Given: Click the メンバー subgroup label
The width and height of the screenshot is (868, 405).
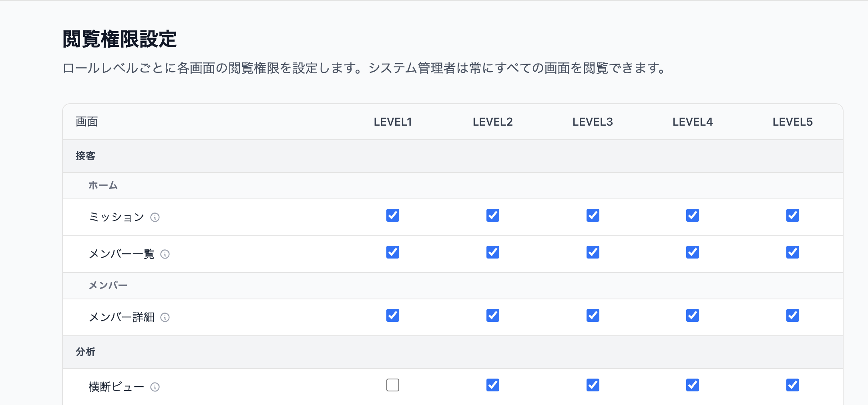Looking at the screenshot, I should click(108, 286).
